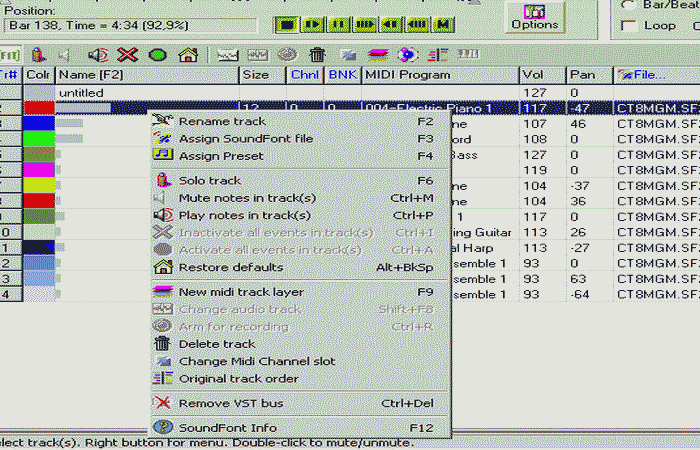
Task: Click the untitled track name cell
Action: 147,92
